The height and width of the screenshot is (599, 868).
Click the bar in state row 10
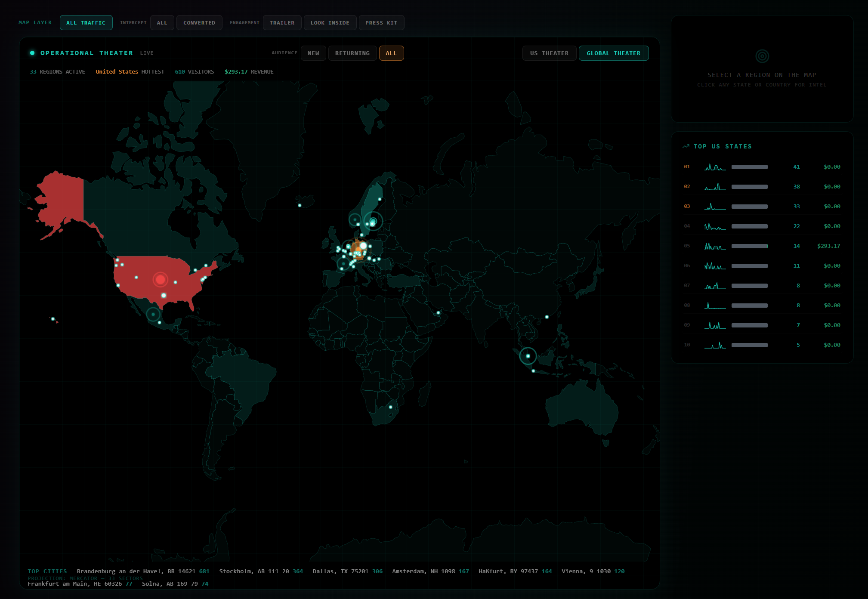point(749,345)
